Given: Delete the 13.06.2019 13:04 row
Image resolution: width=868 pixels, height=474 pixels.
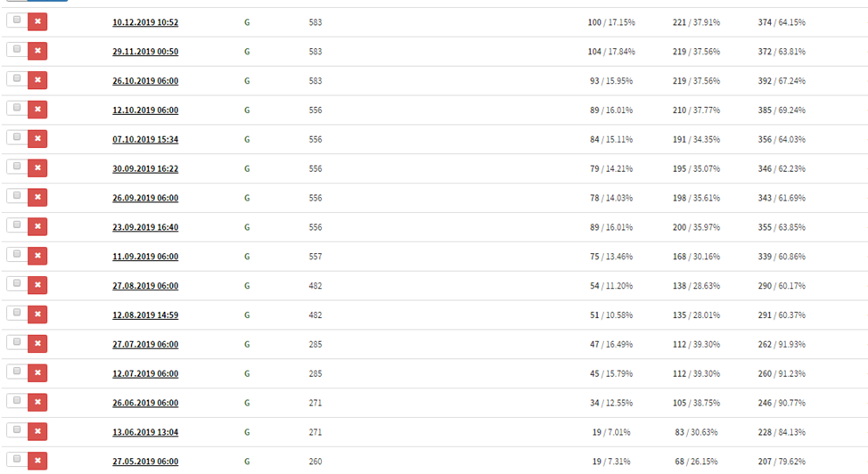Looking at the screenshot, I should [37, 432].
